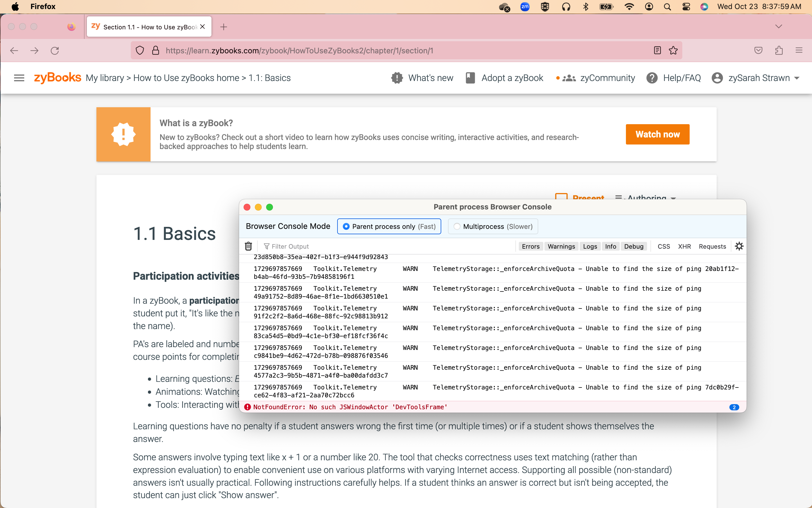Select the Section 1.1 How to Use zyBooks tab
This screenshot has width=812, height=508.
click(x=149, y=27)
